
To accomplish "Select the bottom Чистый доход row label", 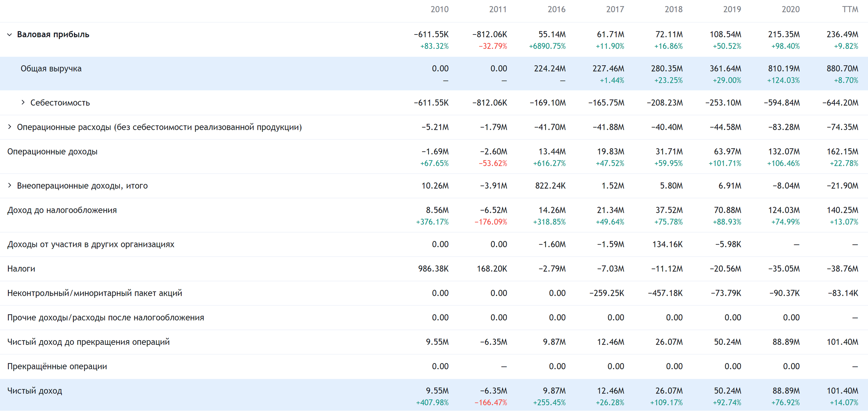I will pyautogui.click(x=34, y=391).
